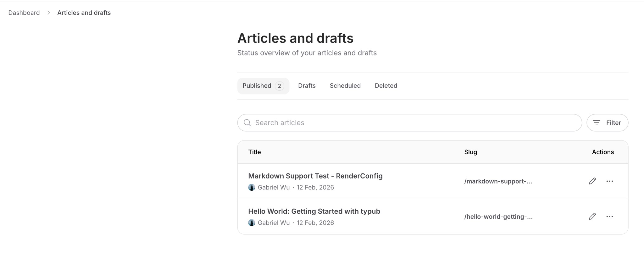Screen dimensions: 644x255
Task: Switch to the Scheduled tab
Action: tap(345, 86)
